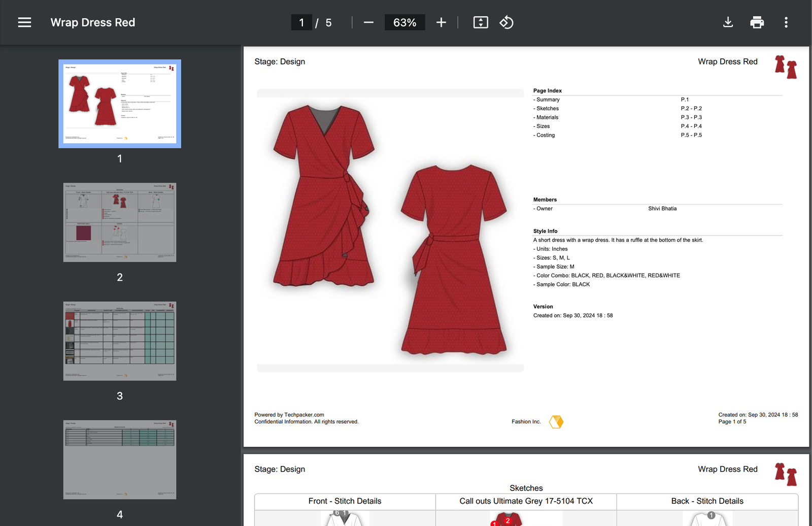
Task: Activate the fit-to-page view icon
Action: 480,22
